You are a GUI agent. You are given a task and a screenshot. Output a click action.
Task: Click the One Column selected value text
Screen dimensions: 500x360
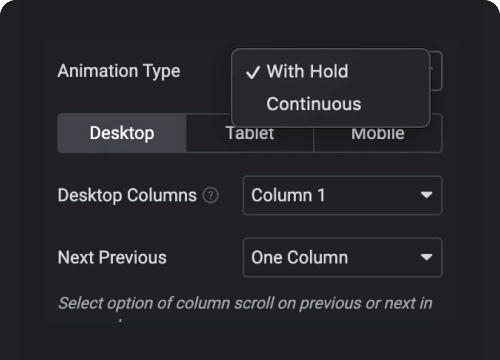point(299,257)
